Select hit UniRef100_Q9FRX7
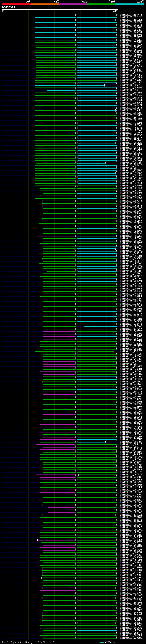 click(x=131, y=178)
